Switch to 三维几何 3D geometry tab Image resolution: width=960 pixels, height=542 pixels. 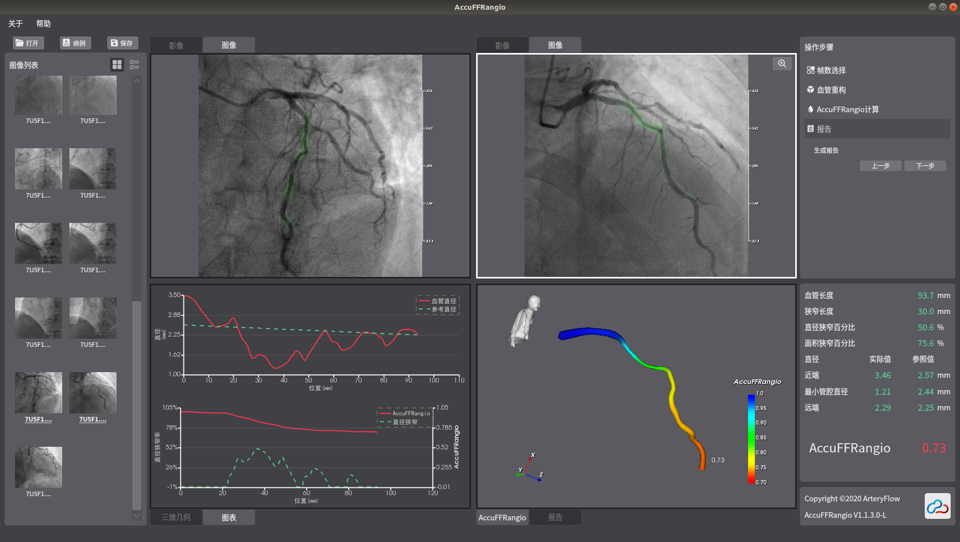(x=176, y=517)
